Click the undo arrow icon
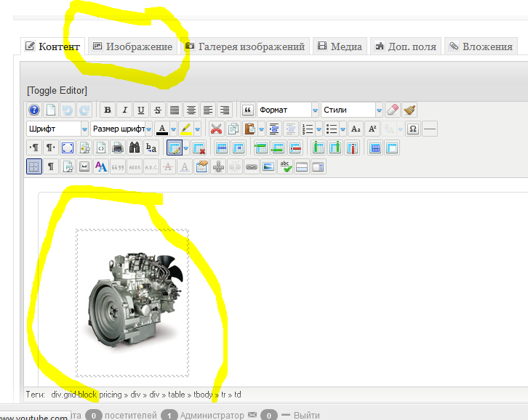This screenshot has height=420, width=528. (x=68, y=110)
